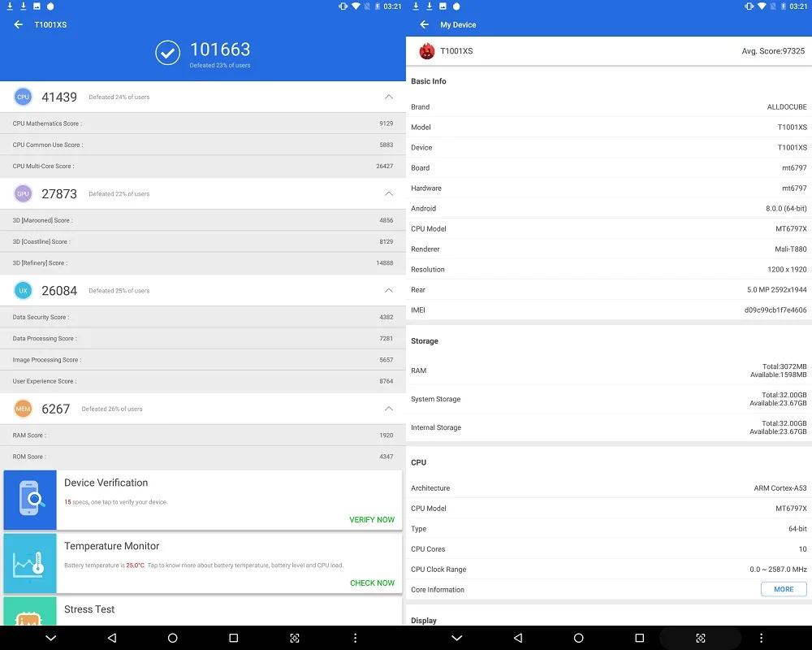Select the CPU Multi-Core Score row

(x=203, y=167)
